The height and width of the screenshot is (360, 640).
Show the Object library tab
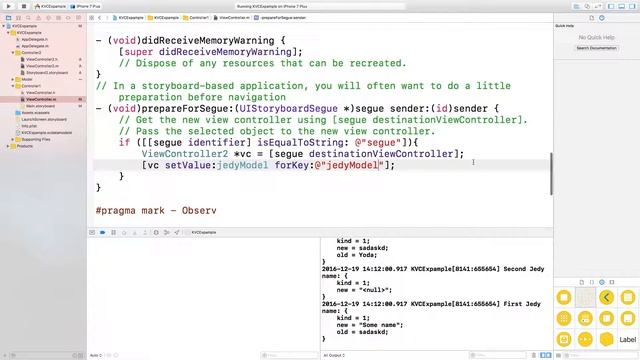[602, 282]
